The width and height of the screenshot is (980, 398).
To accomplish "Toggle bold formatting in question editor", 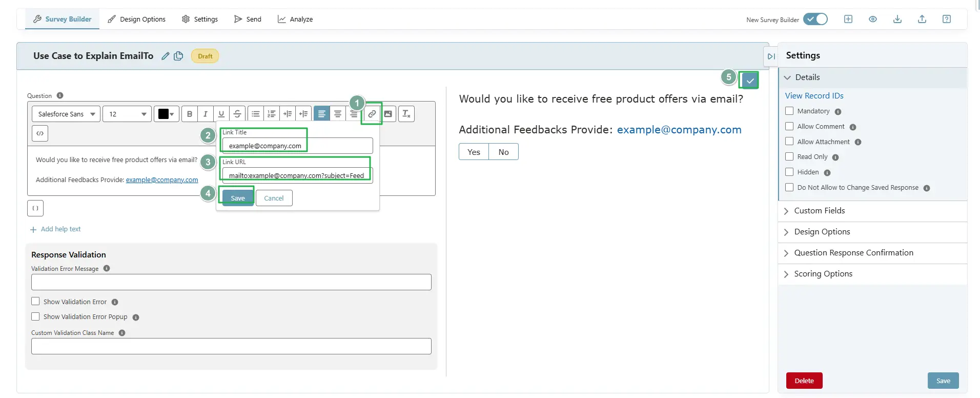I will [x=190, y=114].
